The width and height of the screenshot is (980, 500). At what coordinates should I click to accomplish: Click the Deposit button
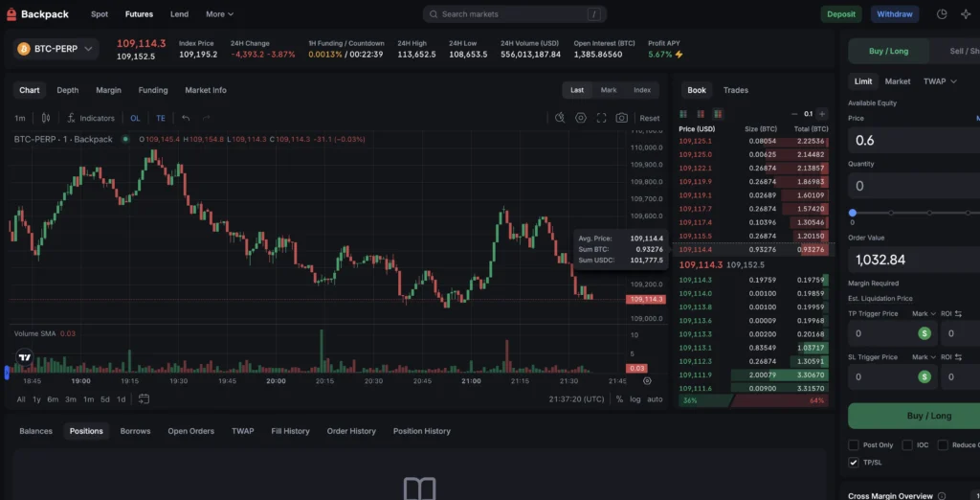tap(841, 14)
